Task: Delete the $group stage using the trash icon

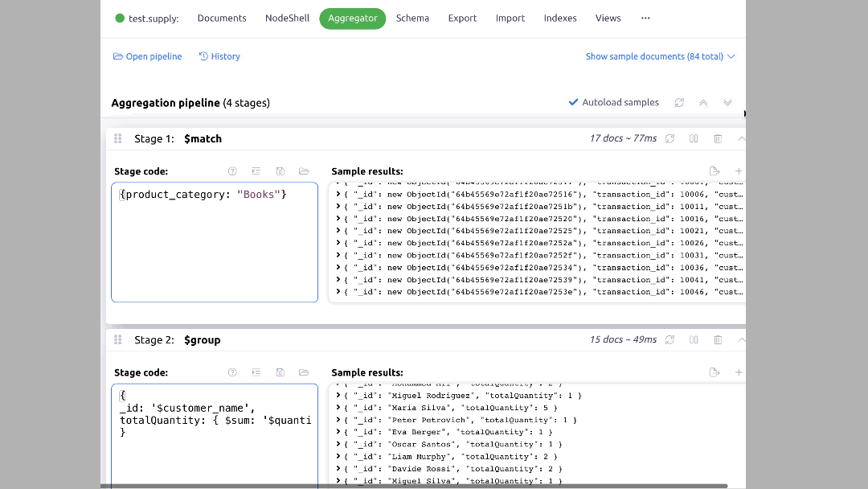Action: coord(718,339)
